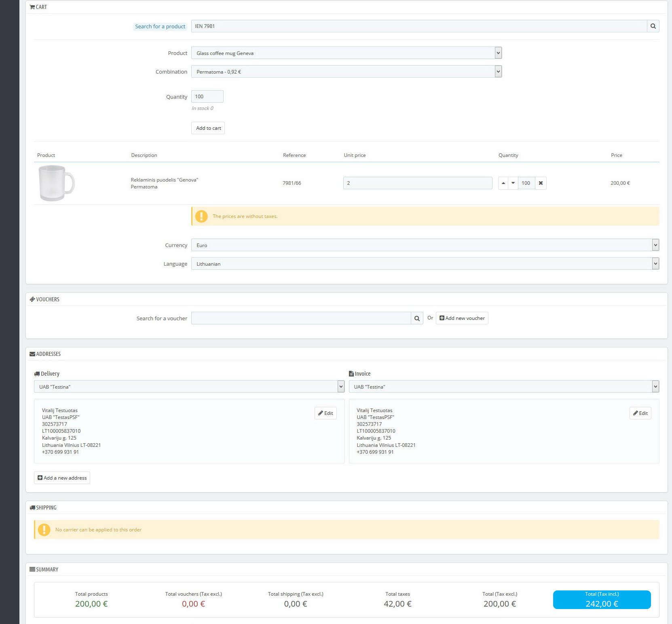The width and height of the screenshot is (672, 624).
Task: Click the In stock 0 note
Action: [x=203, y=108]
